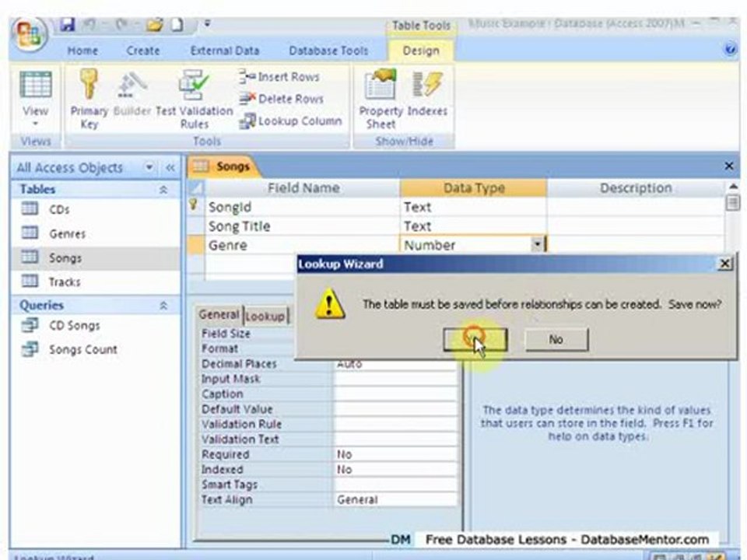Click Yes in the Lookup Wizard dialog
Image resolution: width=747 pixels, height=560 pixels.
point(475,340)
